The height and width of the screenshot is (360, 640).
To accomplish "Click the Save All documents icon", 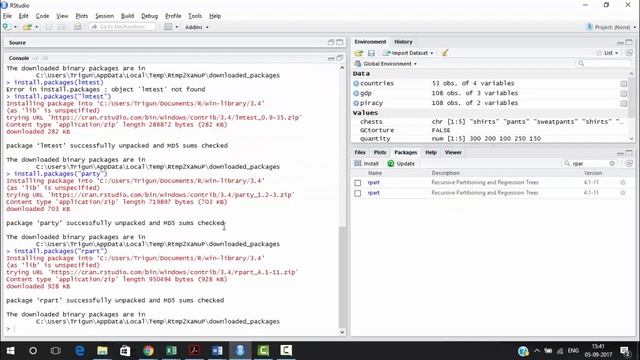I will click(x=62, y=27).
